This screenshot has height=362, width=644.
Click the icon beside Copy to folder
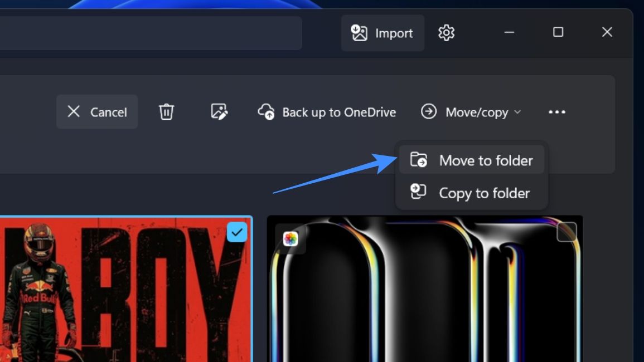point(418,192)
